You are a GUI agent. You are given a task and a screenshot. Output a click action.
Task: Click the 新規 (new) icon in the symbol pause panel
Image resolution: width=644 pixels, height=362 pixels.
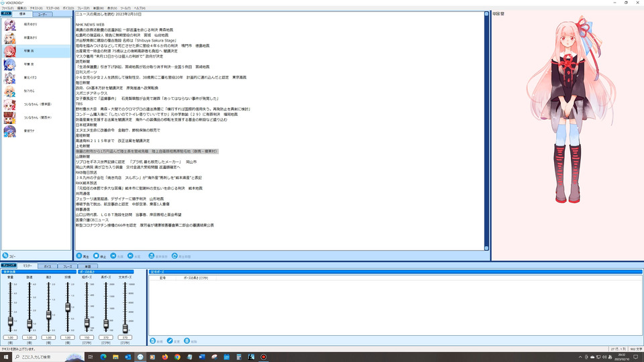153,341
